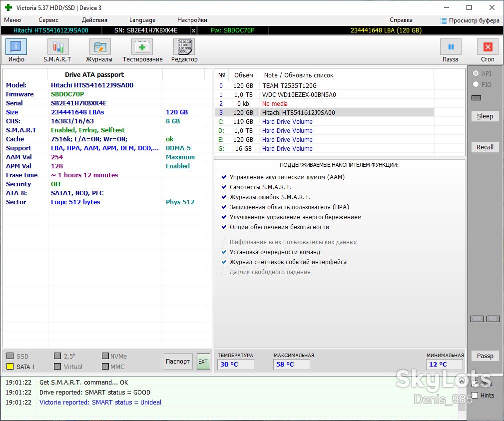Click the green Victoria cross title icon
504x421 pixels.
coord(8,7)
